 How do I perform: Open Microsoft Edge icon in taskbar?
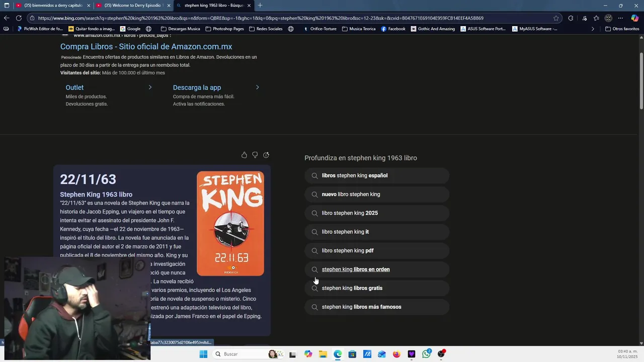tap(338, 354)
